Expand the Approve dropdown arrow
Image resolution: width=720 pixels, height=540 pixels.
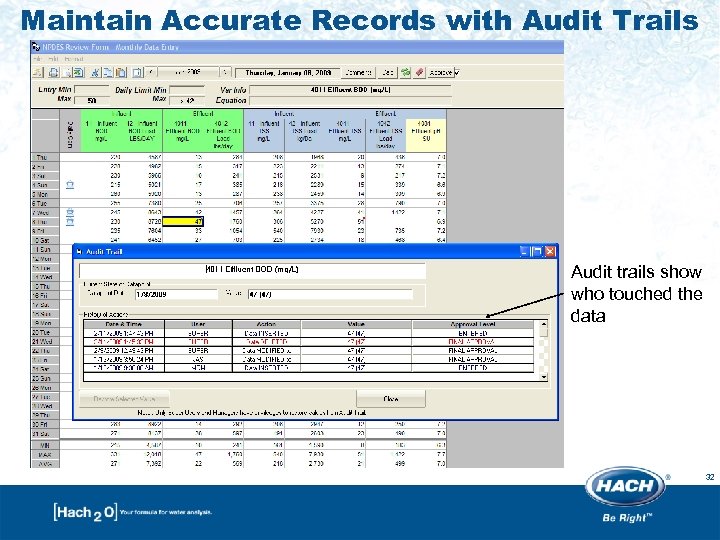click(456, 73)
